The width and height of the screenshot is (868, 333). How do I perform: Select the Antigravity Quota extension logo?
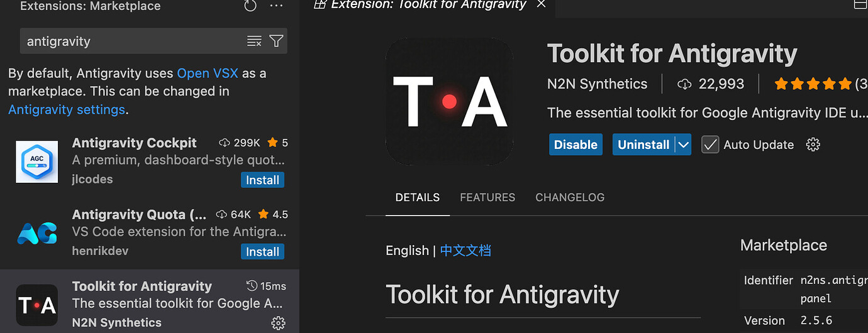click(37, 233)
